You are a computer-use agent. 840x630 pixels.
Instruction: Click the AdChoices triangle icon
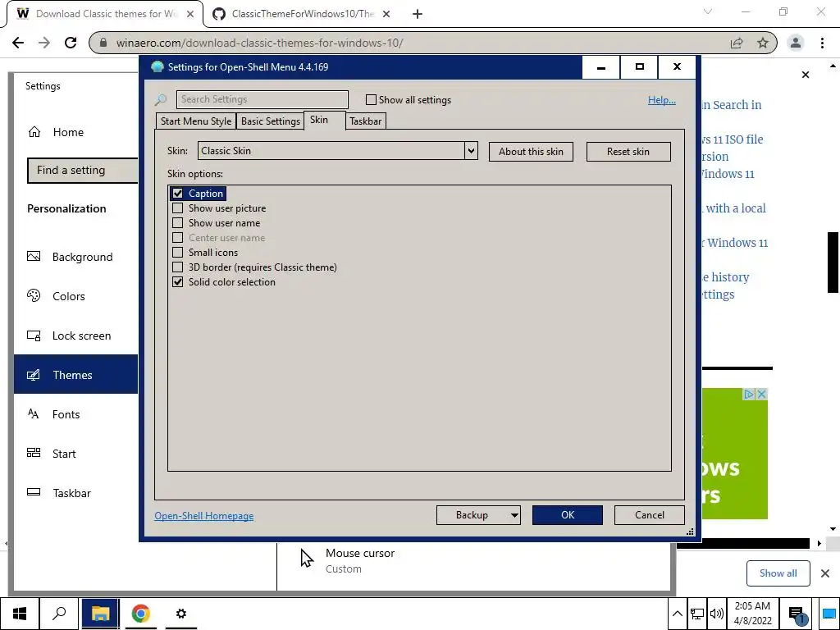coord(749,395)
